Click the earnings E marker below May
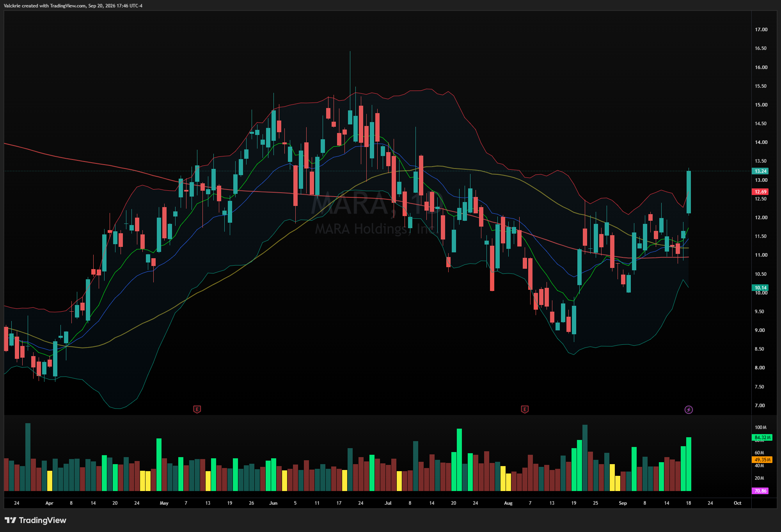This screenshot has width=781, height=532. (197, 409)
